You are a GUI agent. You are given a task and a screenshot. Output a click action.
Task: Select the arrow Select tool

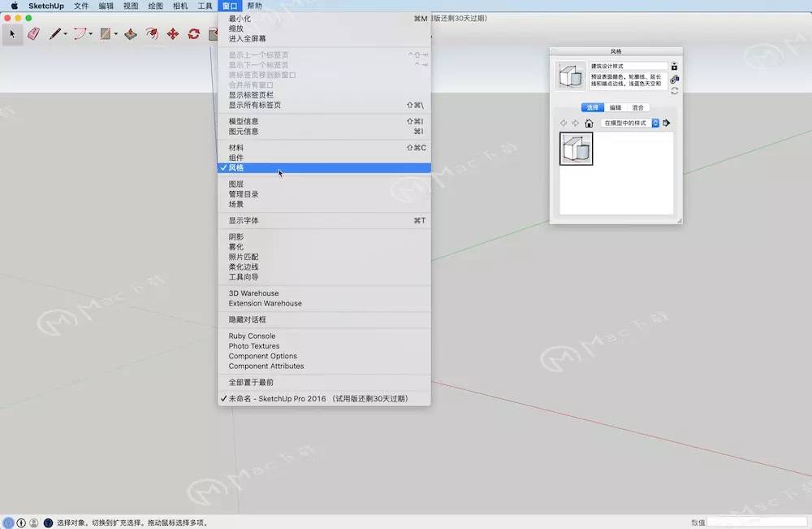[x=12, y=34]
